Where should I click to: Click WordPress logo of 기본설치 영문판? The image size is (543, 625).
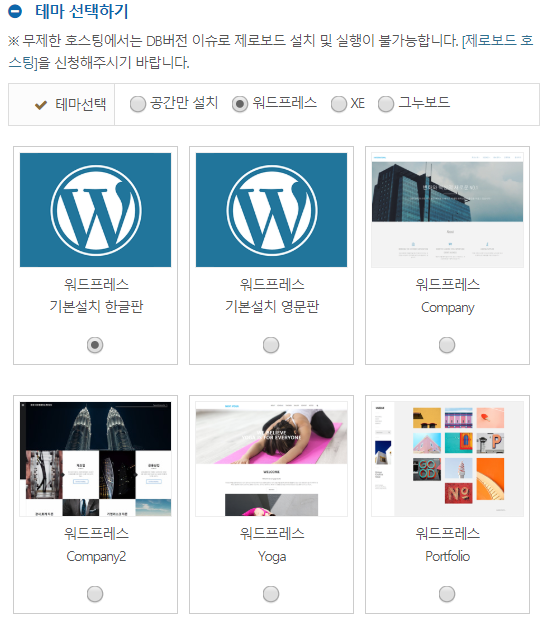[x=272, y=210]
